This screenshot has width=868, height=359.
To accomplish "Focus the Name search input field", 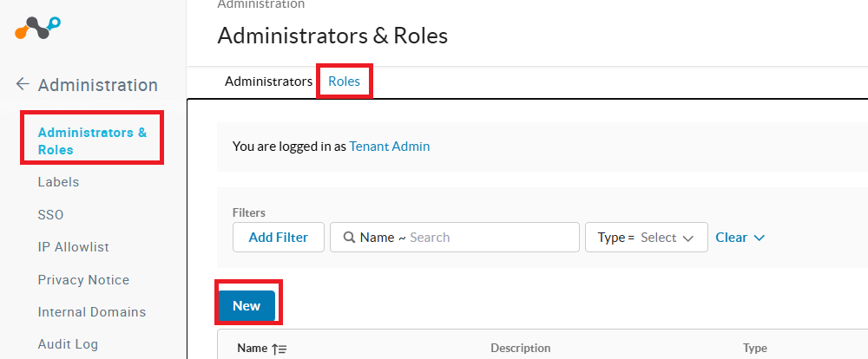I will click(490, 238).
